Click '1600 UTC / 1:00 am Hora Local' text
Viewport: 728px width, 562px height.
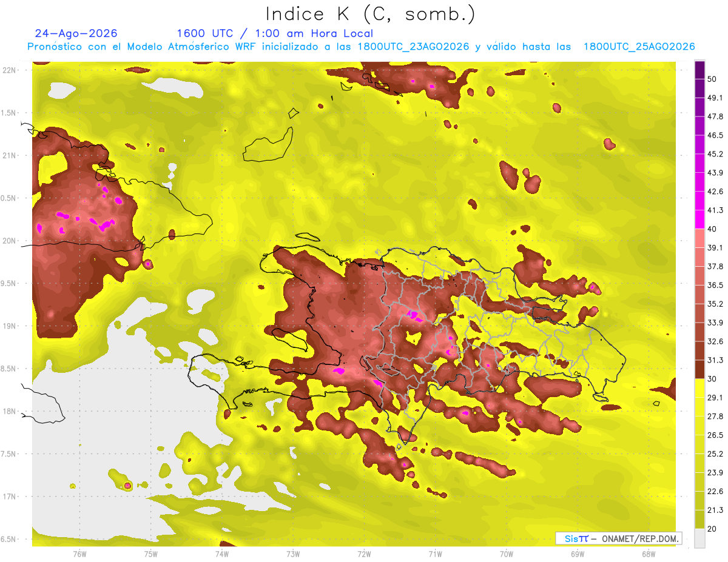(x=275, y=33)
